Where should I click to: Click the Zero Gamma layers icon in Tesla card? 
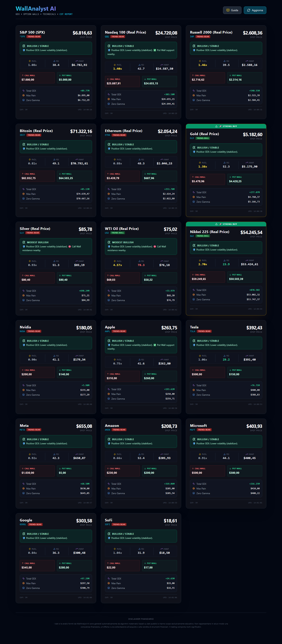tap(194, 395)
